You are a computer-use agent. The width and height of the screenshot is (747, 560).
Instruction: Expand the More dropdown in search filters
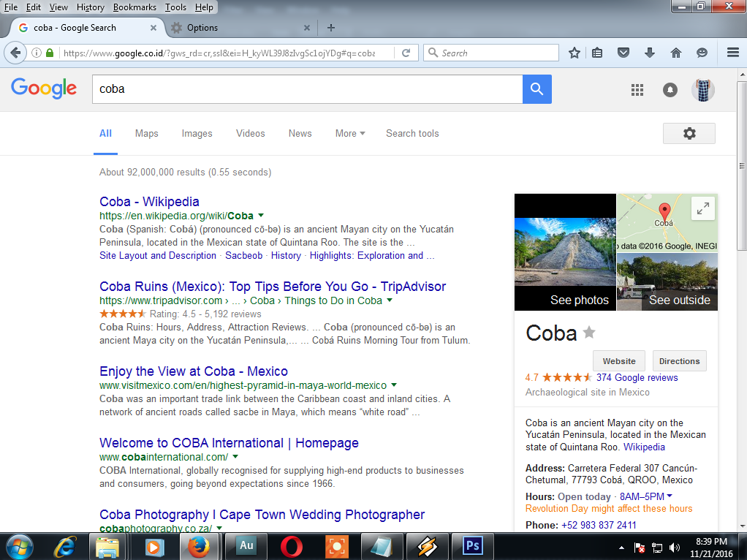tap(350, 134)
